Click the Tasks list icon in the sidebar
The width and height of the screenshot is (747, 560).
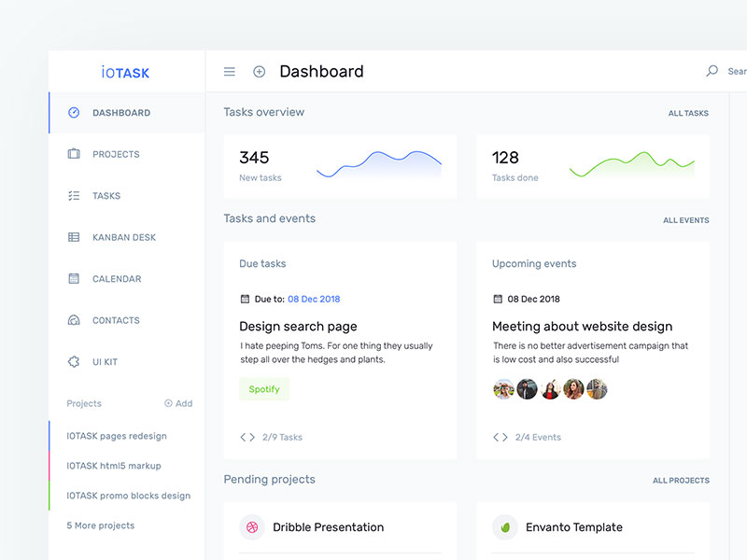click(x=74, y=196)
